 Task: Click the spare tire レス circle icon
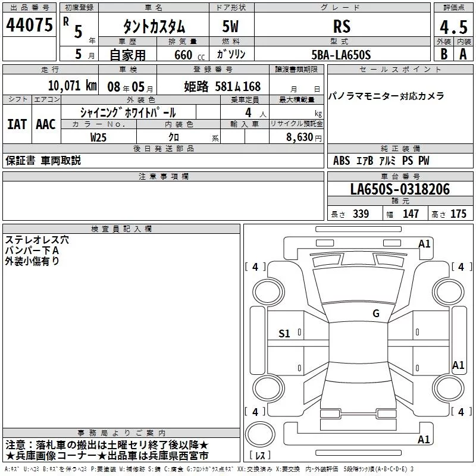[260, 434]
